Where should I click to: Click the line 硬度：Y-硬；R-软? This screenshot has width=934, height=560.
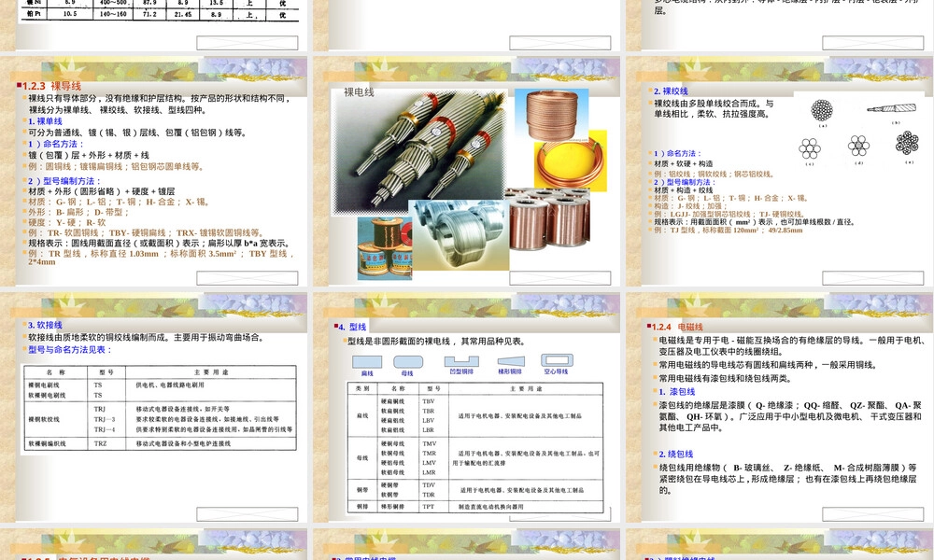click(x=66, y=222)
